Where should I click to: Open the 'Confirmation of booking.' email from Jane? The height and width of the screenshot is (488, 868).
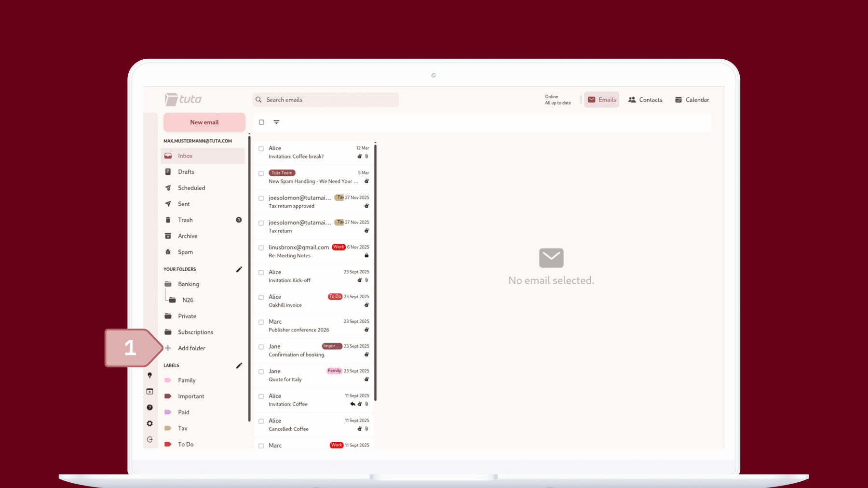click(314, 350)
